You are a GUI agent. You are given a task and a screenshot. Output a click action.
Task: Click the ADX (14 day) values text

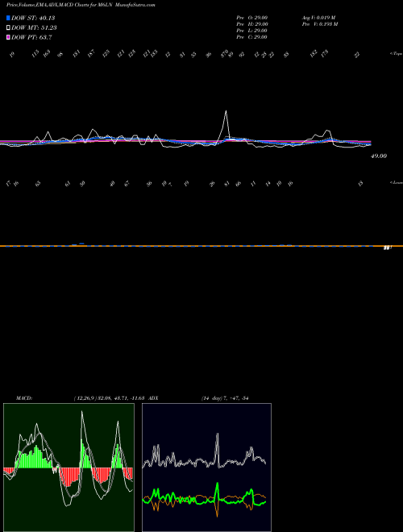point(225,398)
